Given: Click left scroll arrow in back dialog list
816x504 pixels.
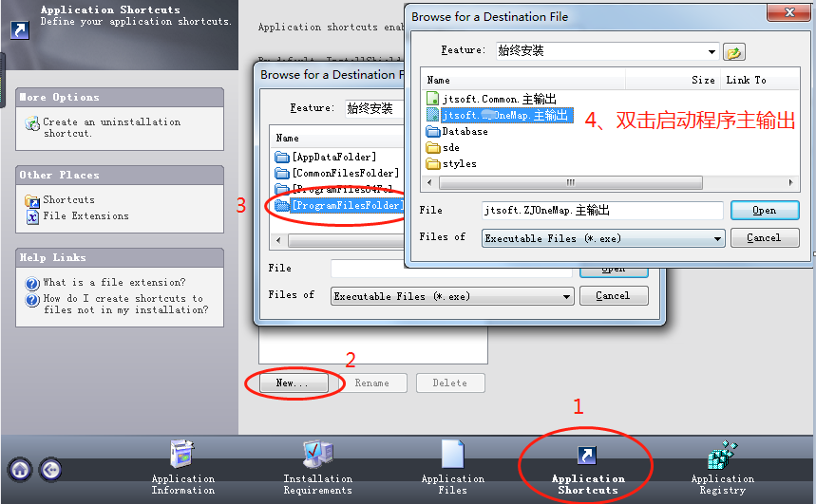Looking at the screenshot, I should (278, 240).
